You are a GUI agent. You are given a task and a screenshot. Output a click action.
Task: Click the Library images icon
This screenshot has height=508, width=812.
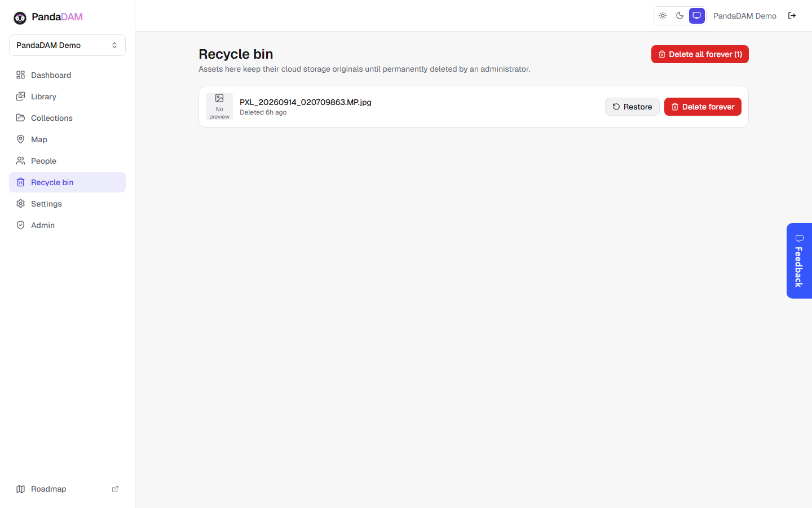[21, 97]
